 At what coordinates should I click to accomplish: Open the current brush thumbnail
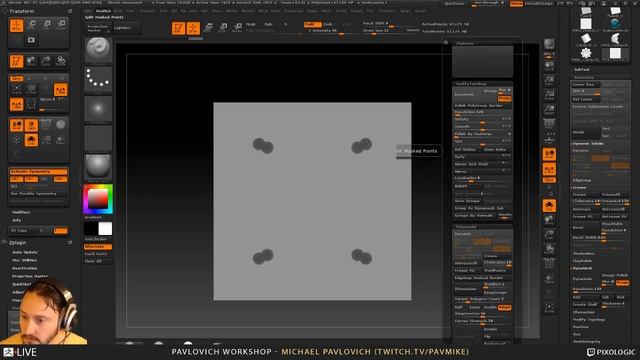tap(98, 50)
